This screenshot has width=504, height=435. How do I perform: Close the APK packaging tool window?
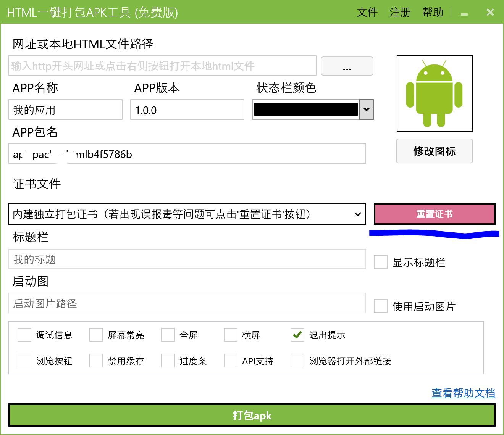[x=490, y=13]
